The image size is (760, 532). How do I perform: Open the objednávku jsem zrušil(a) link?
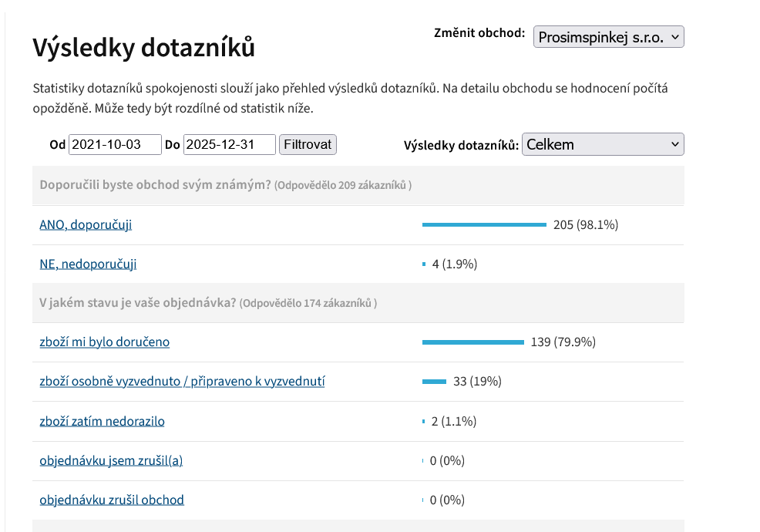(x=111, y=460)
